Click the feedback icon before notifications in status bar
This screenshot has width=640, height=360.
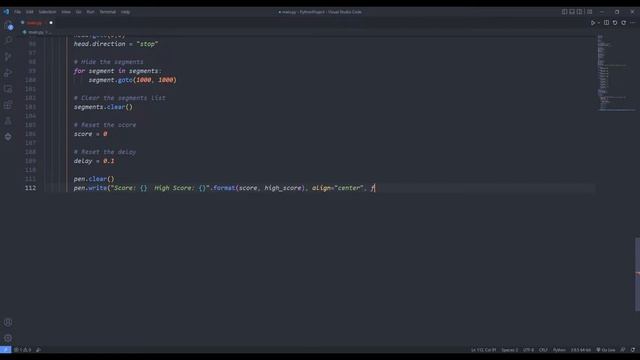coord(623,350)
